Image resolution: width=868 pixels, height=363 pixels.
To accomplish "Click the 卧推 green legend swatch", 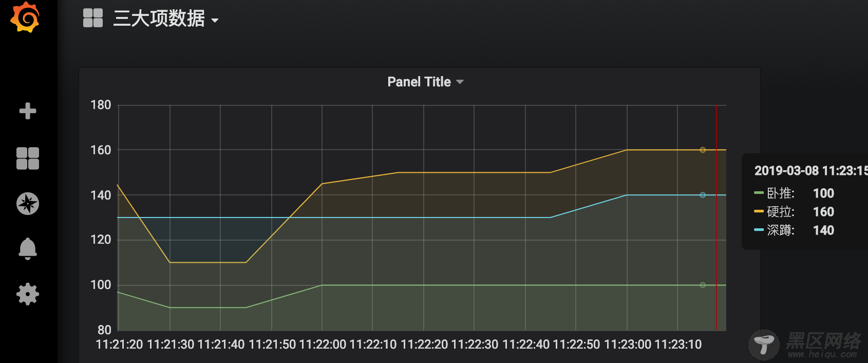I will (x=759, y=193).
